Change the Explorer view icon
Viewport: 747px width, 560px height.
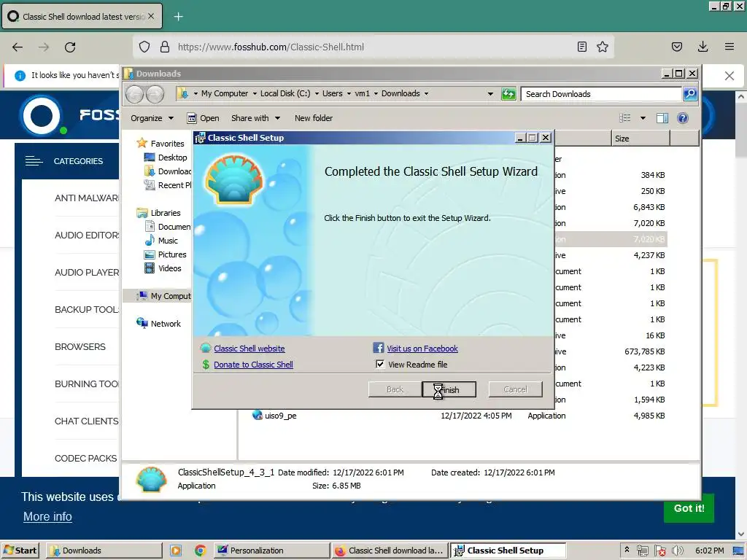click(624, 118)
